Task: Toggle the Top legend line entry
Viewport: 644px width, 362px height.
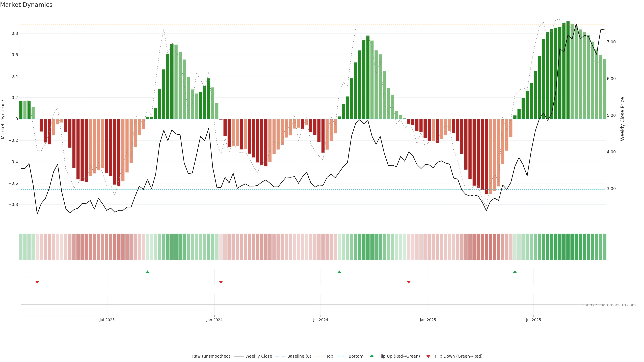Action: (329, 356)
